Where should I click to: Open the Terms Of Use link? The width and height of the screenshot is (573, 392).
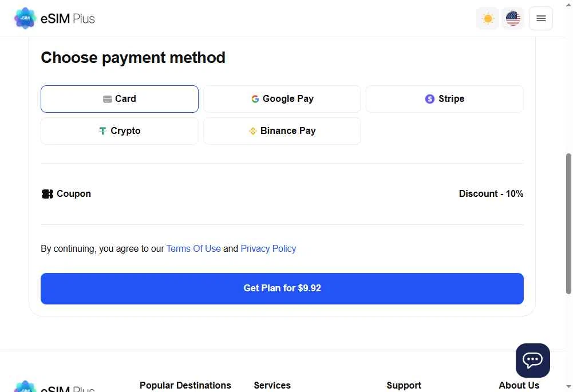tap(193, 249)
